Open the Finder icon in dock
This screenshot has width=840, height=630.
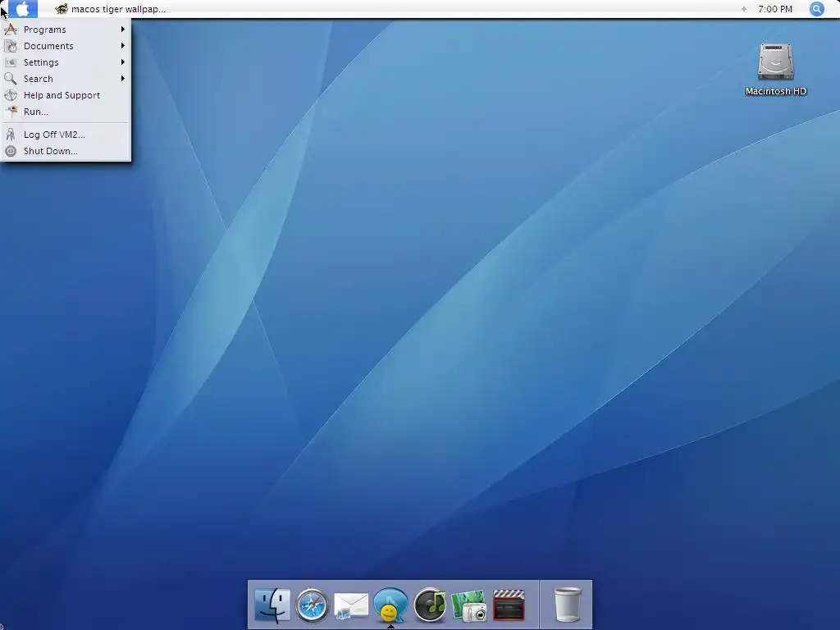coord(272,605)
